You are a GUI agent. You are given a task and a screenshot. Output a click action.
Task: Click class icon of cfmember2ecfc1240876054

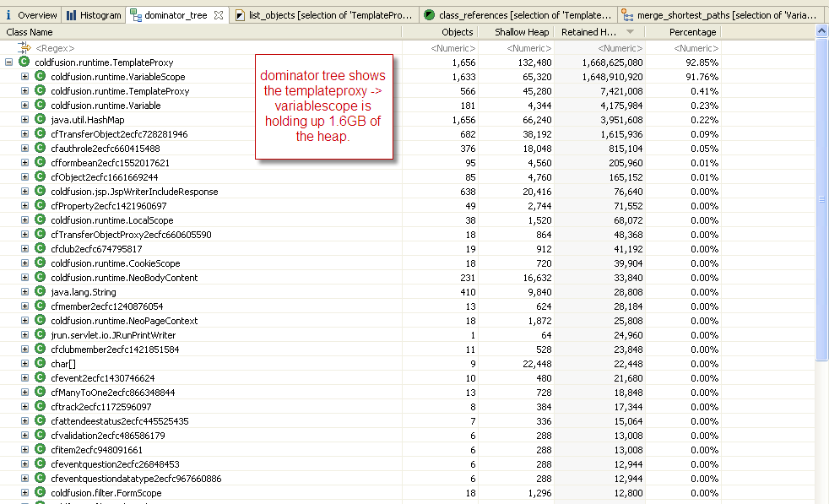[40, 306]
